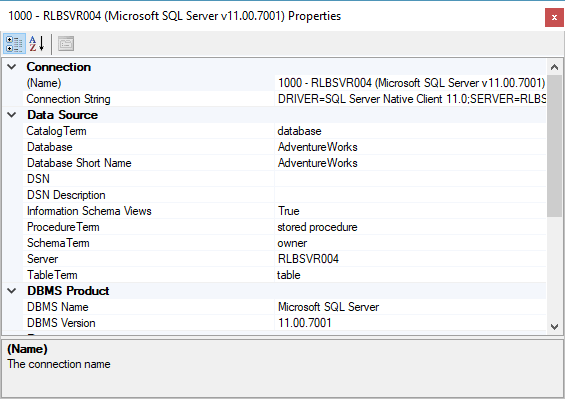The height and width of the screenshot is (399, 565).
Task: Click the connection name value field
Action: pos(410,83)
